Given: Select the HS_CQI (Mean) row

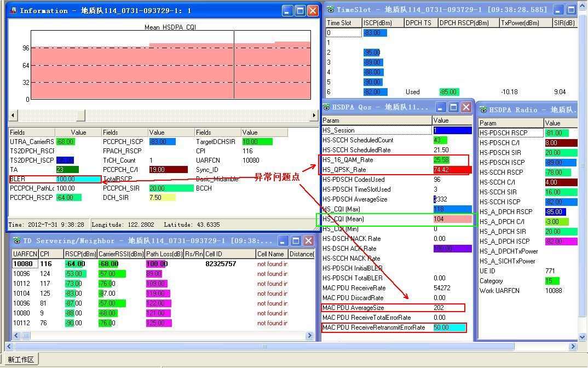Looking at the screenshot, I should pyautogui.click(x=397, y=219).
